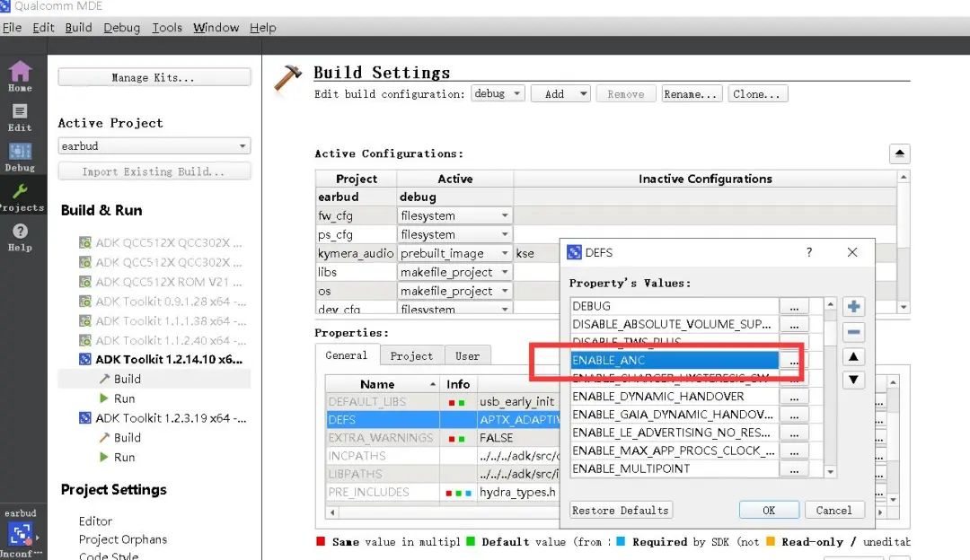Open Editor under Project Settings
The height and width of the screenshot is (560, 970).
point(95,521)
